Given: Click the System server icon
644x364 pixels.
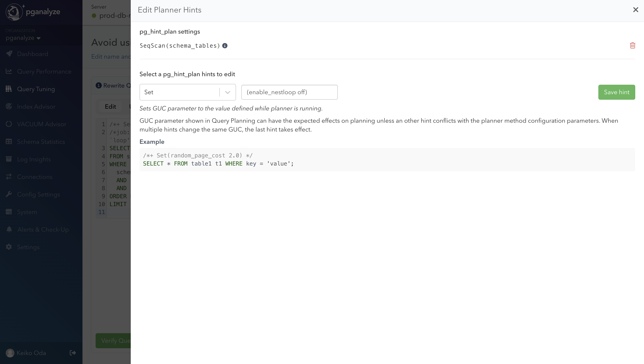Looking at the screenshot, I should click(x=9, y=212).
